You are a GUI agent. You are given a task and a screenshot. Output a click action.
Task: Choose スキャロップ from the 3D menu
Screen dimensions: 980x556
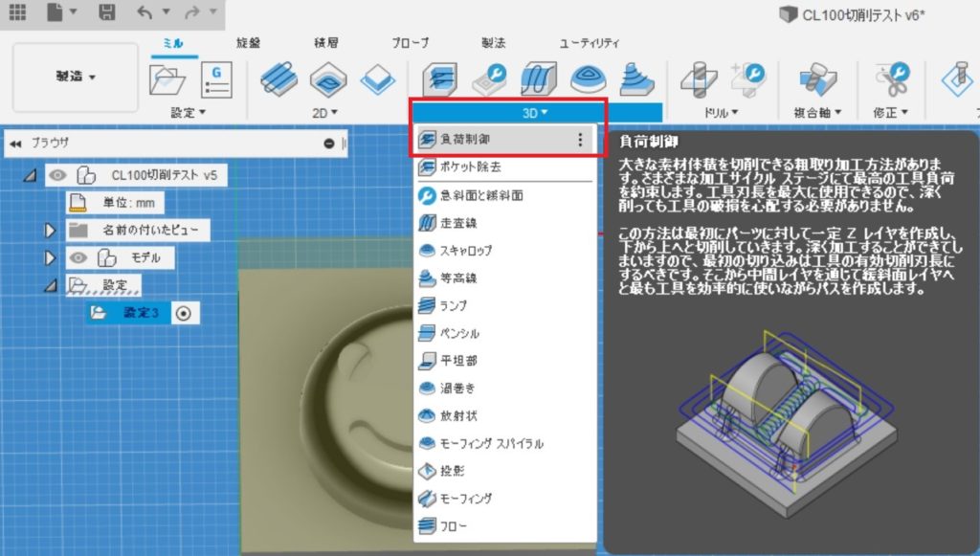(x=505, y=251)
